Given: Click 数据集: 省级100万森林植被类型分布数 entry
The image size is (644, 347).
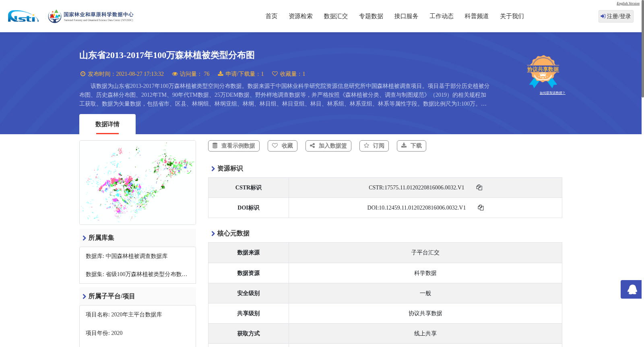Looking at the screenshot, I should (136, 274).
